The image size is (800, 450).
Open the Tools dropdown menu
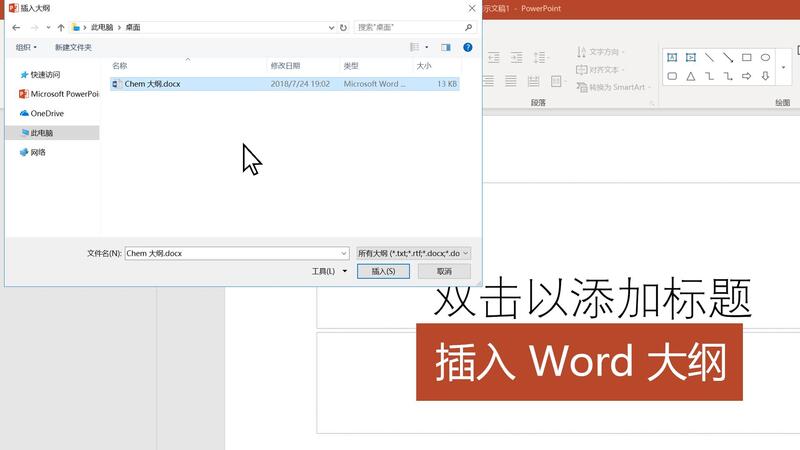click(x=330, y=271)
